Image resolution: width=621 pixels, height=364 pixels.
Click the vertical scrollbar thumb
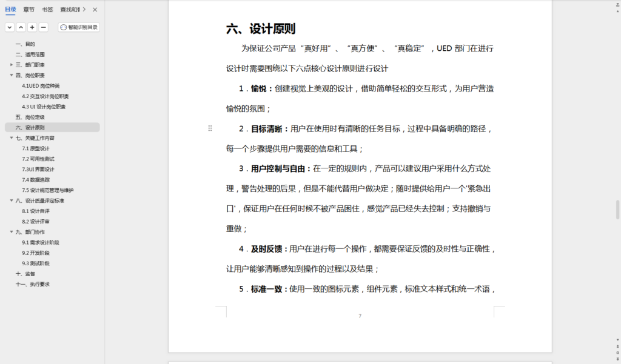coord(617,210)
